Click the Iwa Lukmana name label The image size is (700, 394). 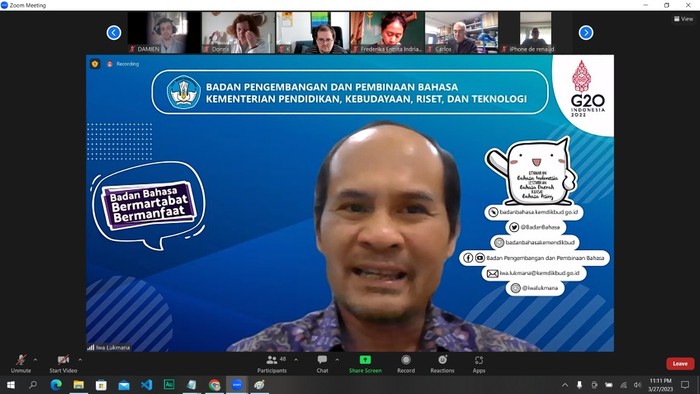click(109, 347)
